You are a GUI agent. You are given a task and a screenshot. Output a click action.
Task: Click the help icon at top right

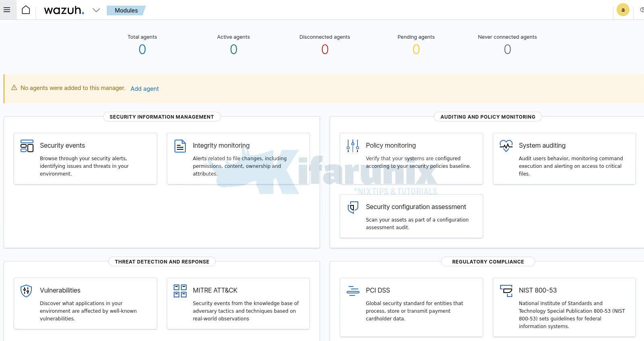642,10
